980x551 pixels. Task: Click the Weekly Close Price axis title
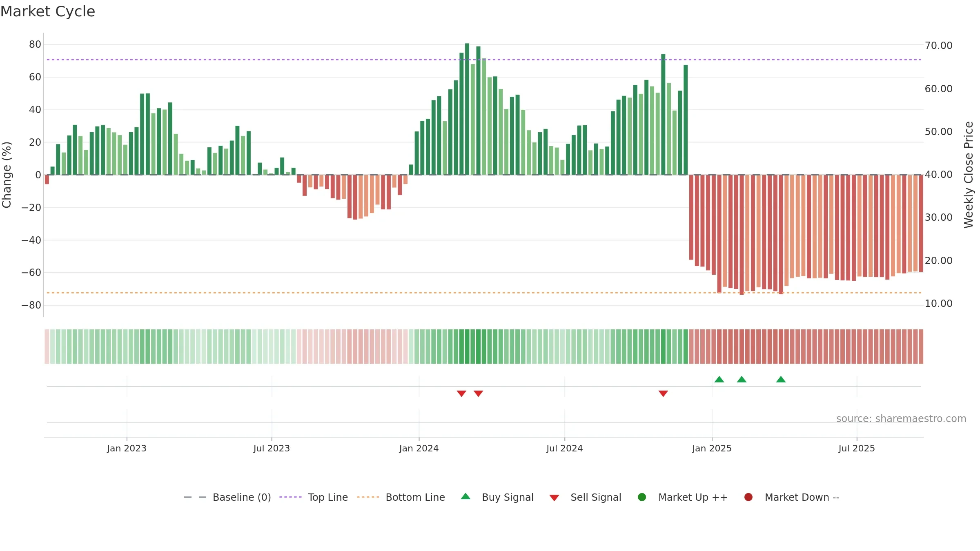pos(969,175)
